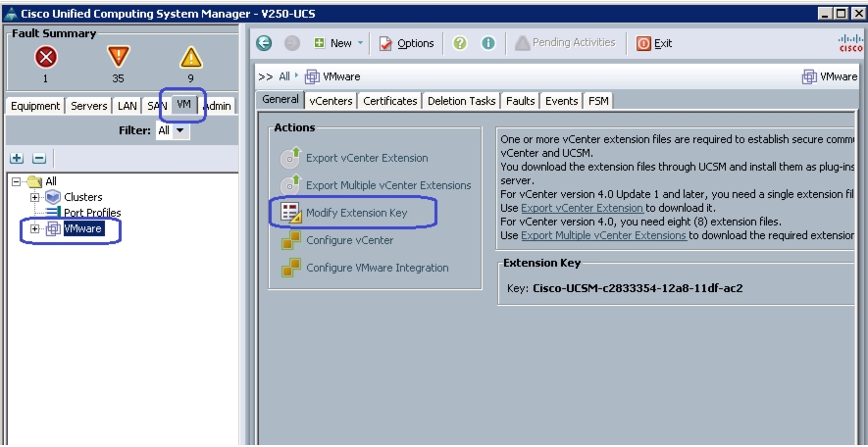Click the back navigation arrow icon

[x=264, y=43]
